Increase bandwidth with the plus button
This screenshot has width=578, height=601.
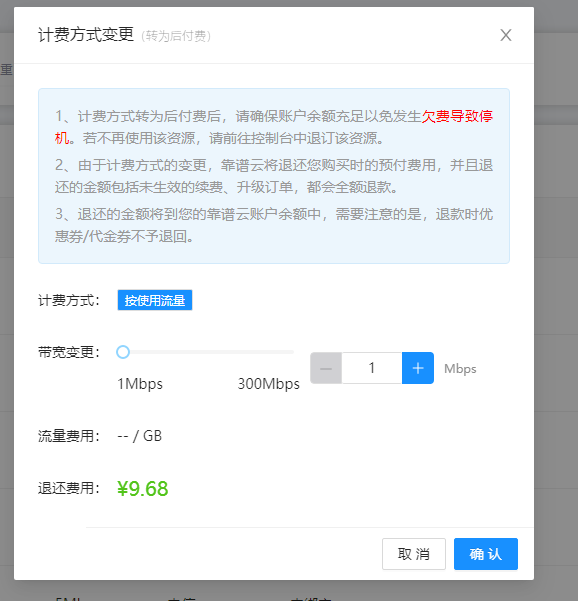pos(418,368)
